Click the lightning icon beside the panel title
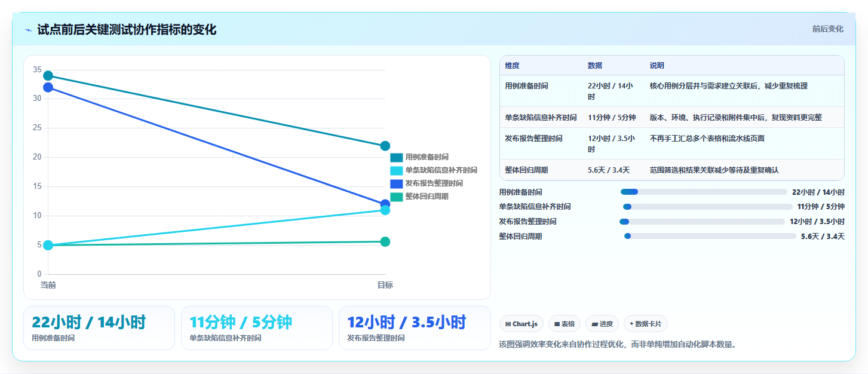The height and width of the screenshot is (374, 868). [28, 30]
